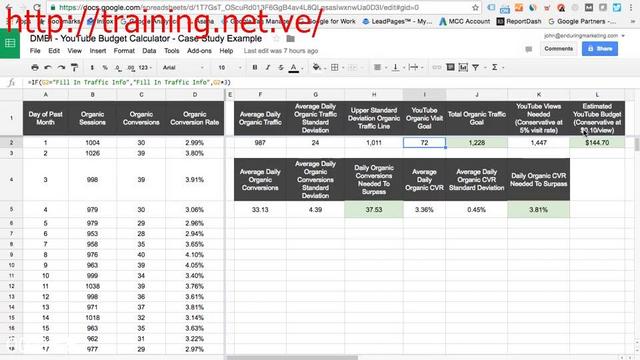This screenshot has height=360, width=640.
Task: Bookmark page with star icon in address bar
Action: click(x=475, y=8)
